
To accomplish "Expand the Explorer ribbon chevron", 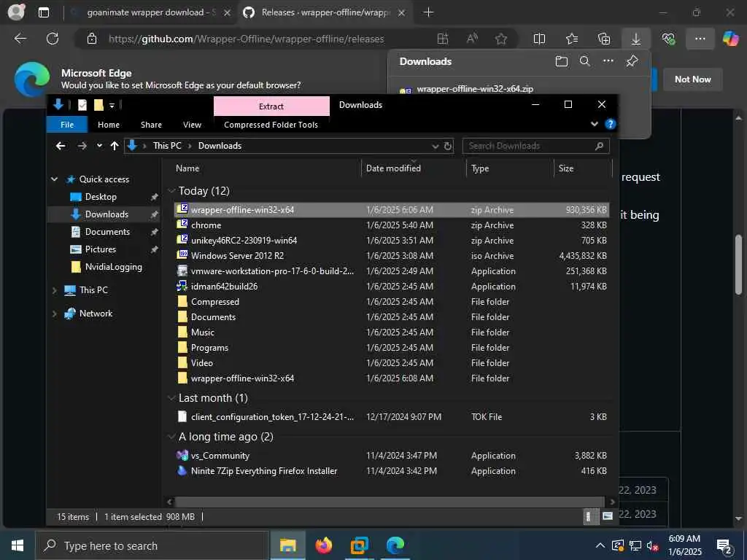I will 594,124.
